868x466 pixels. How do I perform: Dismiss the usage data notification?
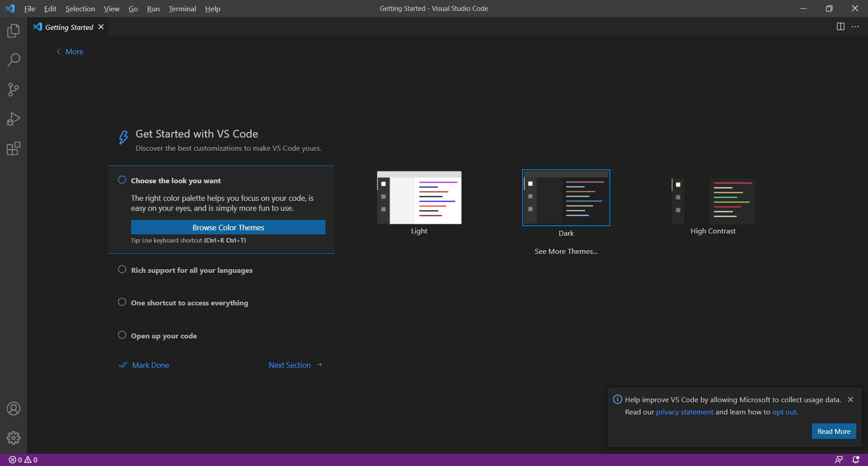[x=850, y=399]
